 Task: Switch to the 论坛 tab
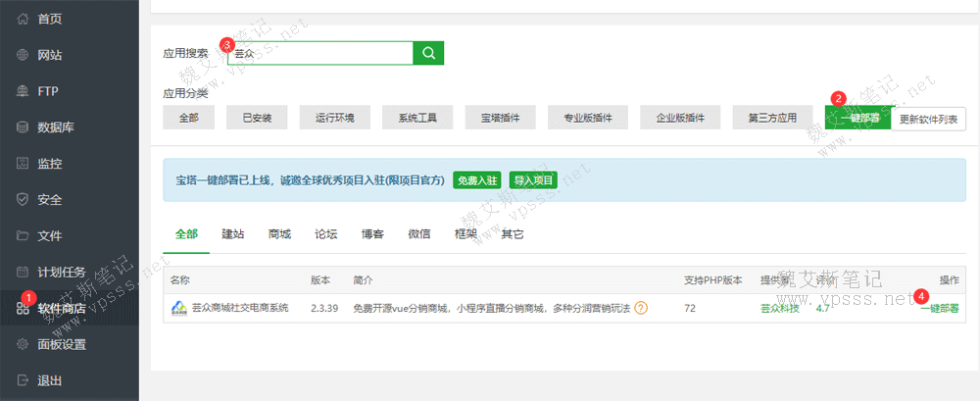(326, 234)
